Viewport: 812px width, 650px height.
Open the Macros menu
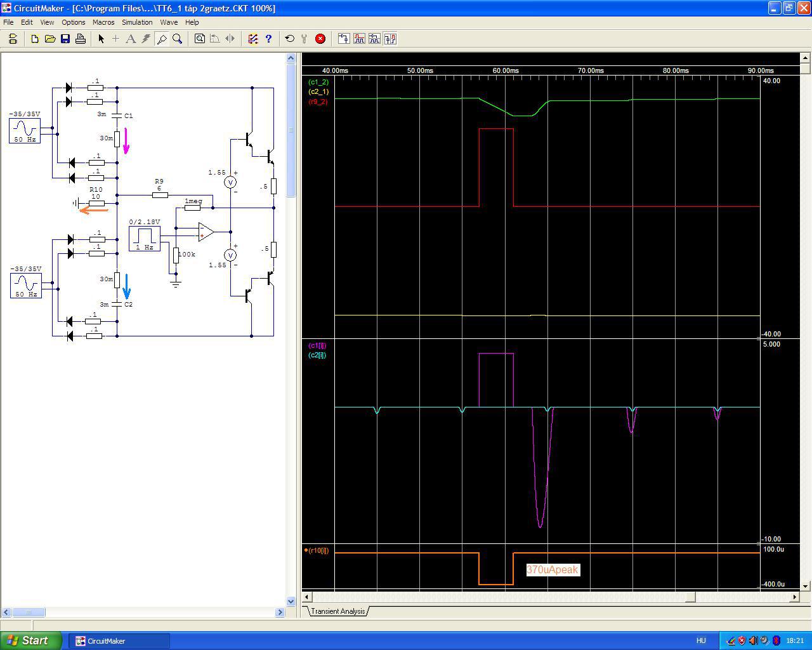pos(103,22)
